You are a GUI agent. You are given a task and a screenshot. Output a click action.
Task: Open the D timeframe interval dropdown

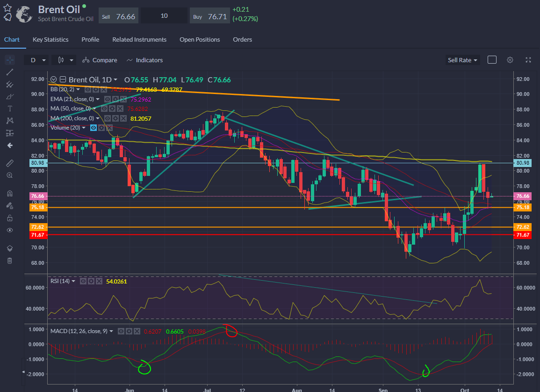[x=38, y=60]
